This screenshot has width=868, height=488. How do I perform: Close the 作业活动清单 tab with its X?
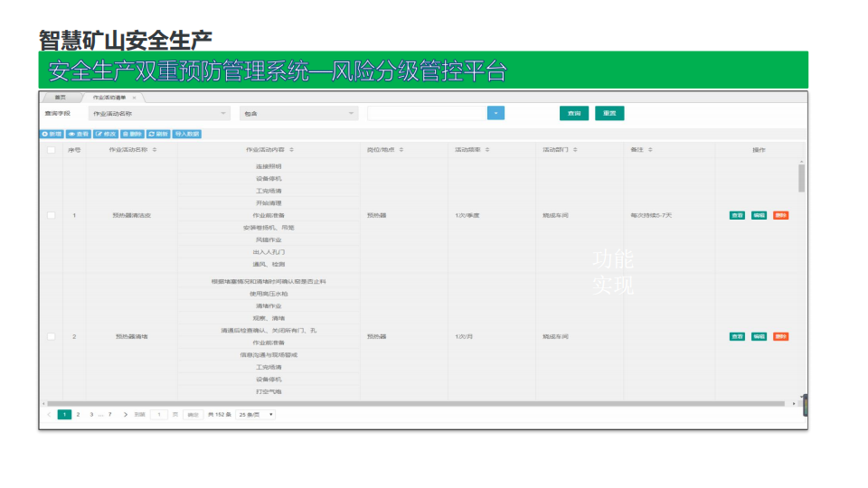(134, 98)
